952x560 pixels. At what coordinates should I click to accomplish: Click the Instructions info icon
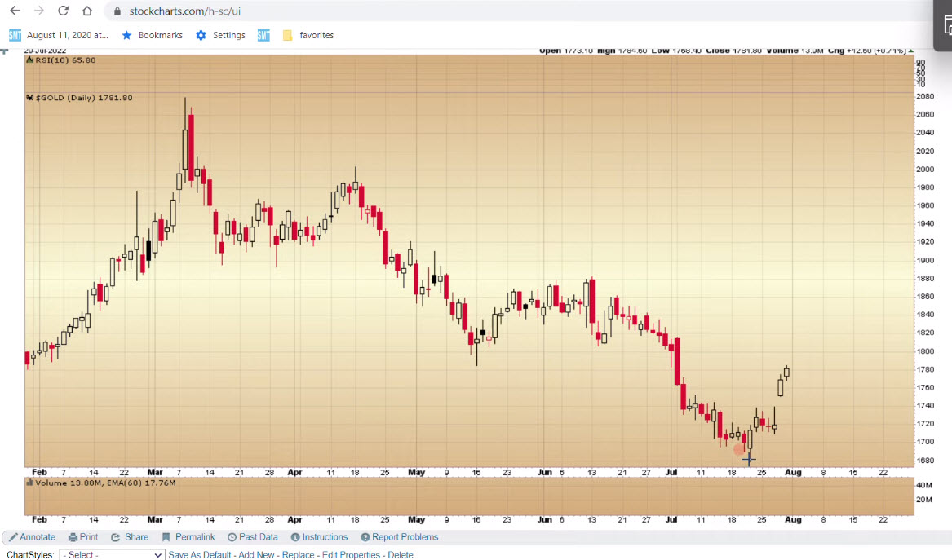coord(295,537)
